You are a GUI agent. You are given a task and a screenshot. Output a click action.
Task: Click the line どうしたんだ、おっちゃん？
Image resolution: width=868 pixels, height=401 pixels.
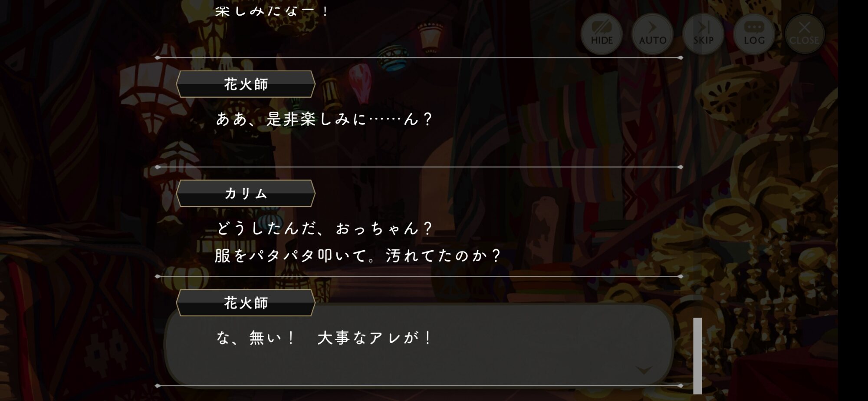tap(325, 228)
